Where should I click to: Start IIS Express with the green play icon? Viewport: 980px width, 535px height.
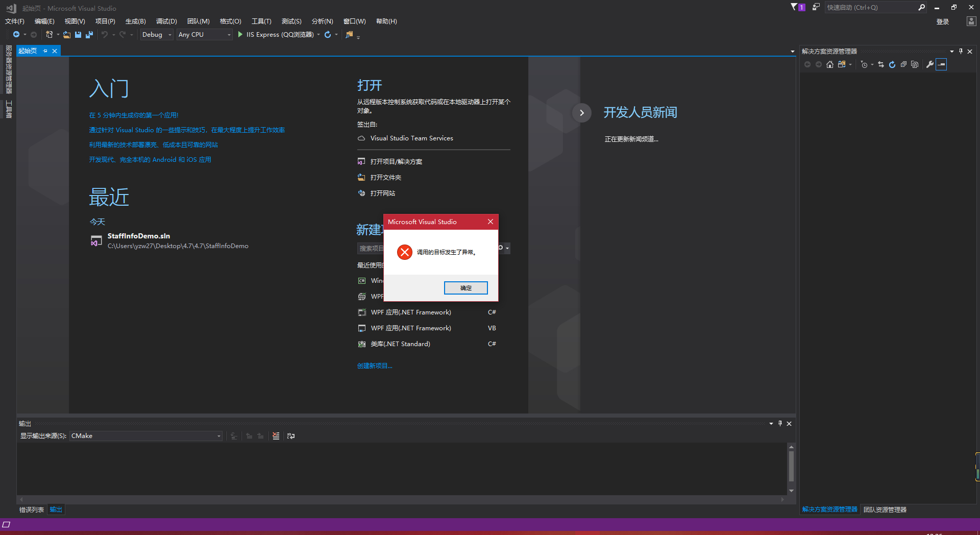coord(240,35)
